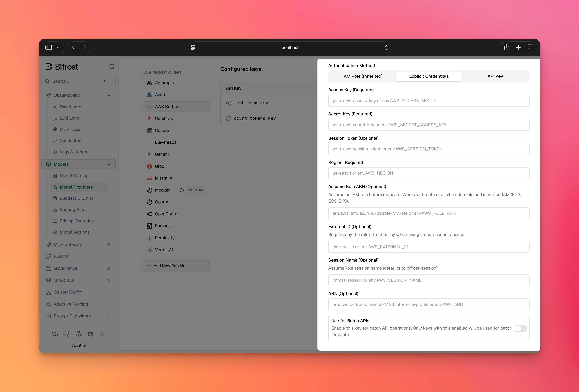The width and height of the screenshot is (579, 392).
Task: Open the Discord icon in sidebar footer
Action: 55,334
